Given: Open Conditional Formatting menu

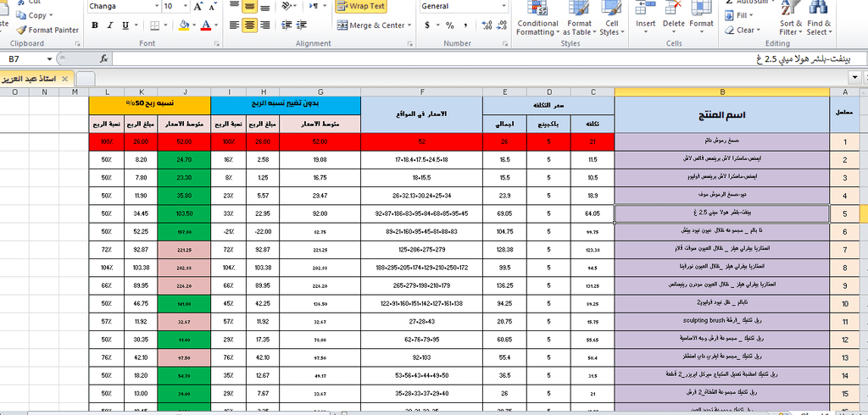Looking at the screenshot, I should click(x=537, y=19).
